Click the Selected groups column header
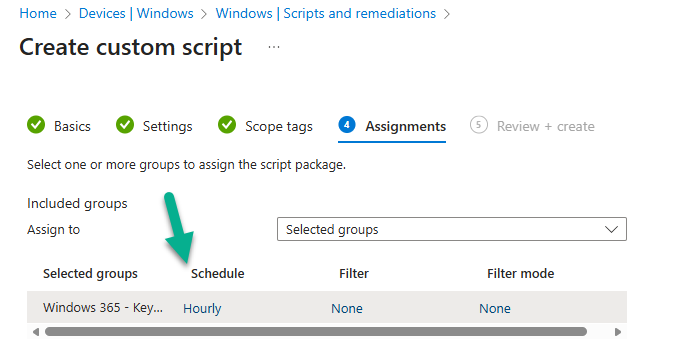This screenshot has height=364, width=688. click(x=90, y=274)
